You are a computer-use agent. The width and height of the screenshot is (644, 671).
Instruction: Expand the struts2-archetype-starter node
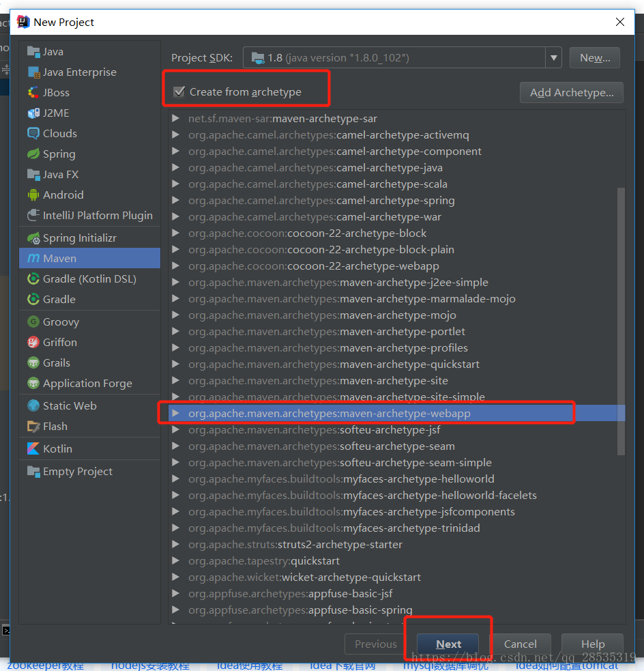pos(175,544)
